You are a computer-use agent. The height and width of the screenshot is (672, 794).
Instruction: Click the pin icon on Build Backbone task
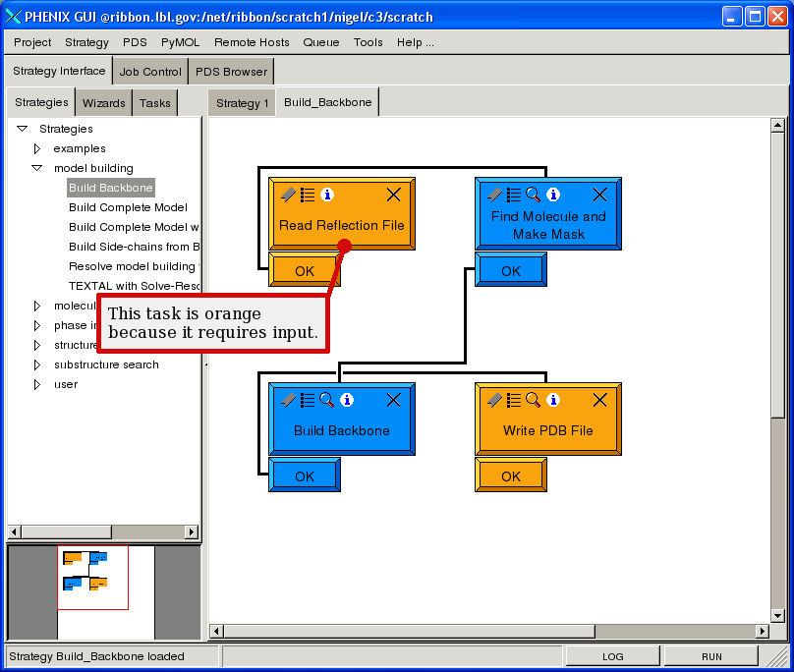[x=288, y=400]
